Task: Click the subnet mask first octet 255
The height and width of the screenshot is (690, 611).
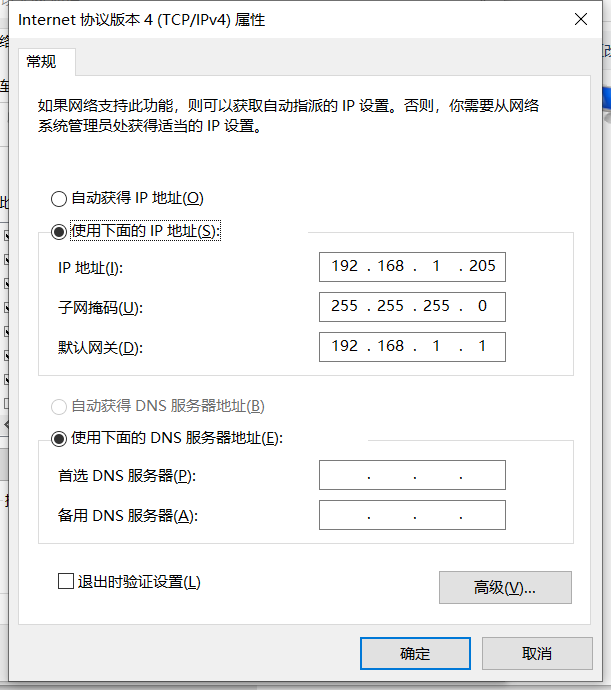Action: (345, 306)
